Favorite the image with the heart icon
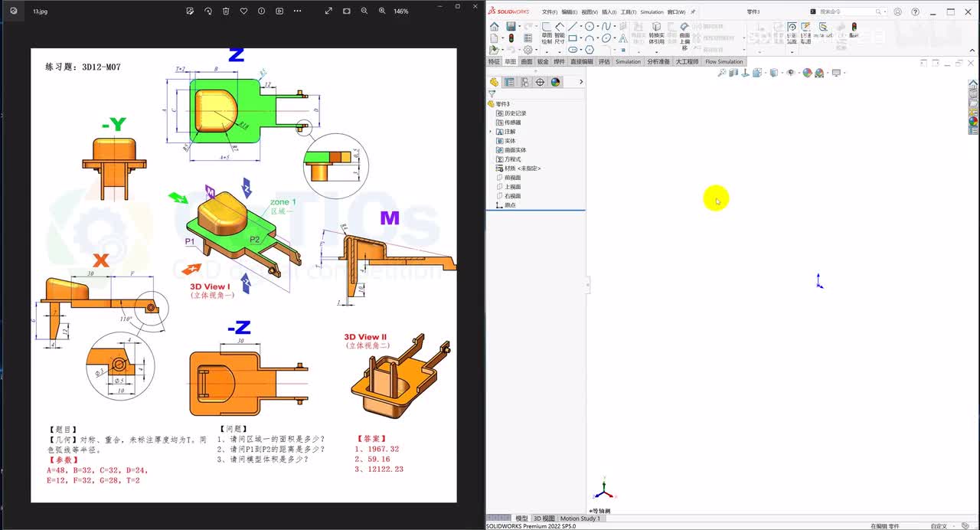 point(243,11)
